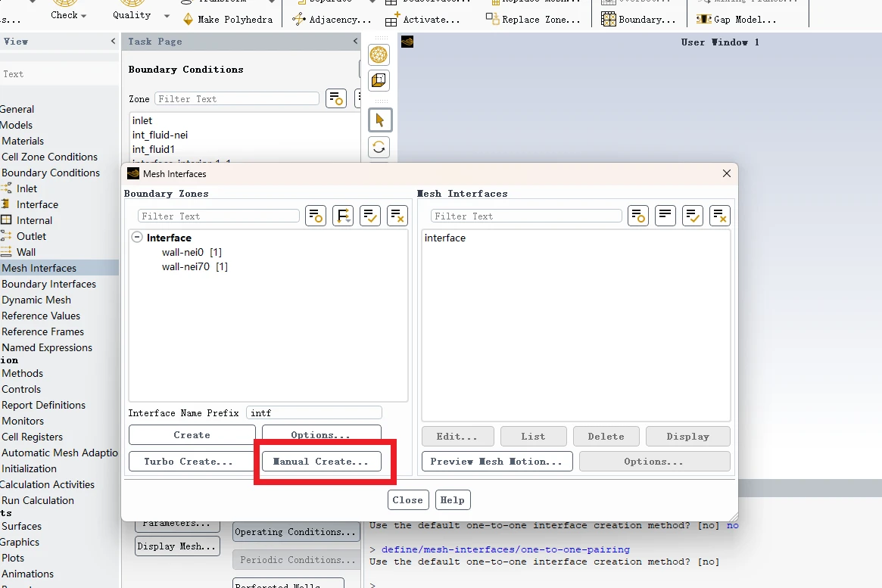Open Dynamic Mesh in outline tree

(36, 300)
